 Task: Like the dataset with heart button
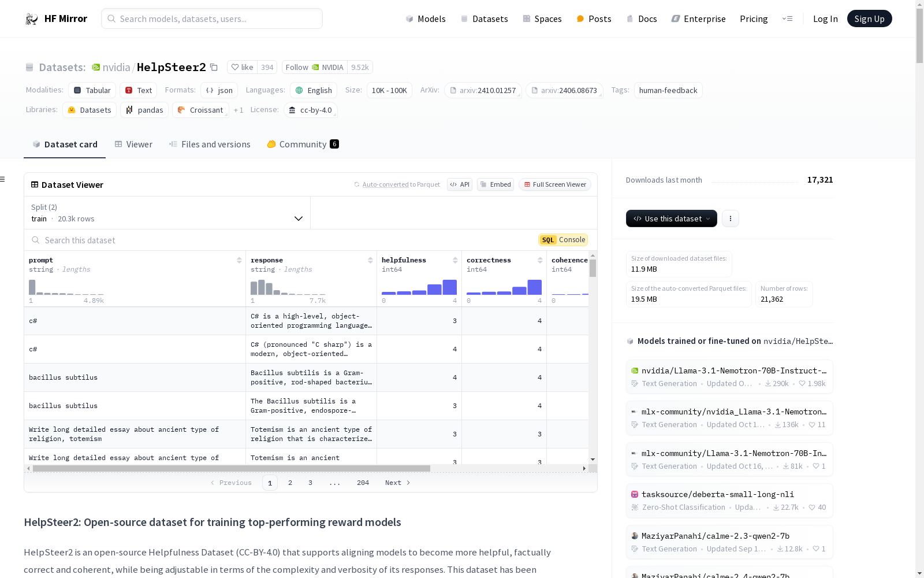pos(242,67)
